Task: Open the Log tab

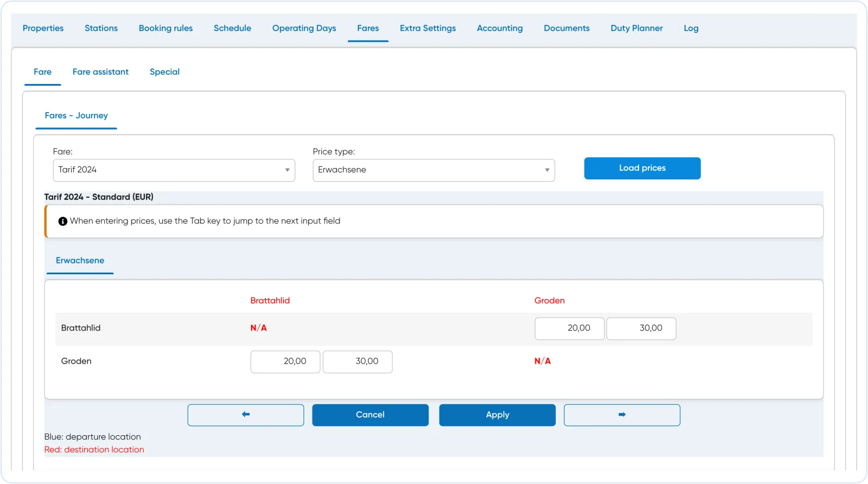Action: (691, 28)
